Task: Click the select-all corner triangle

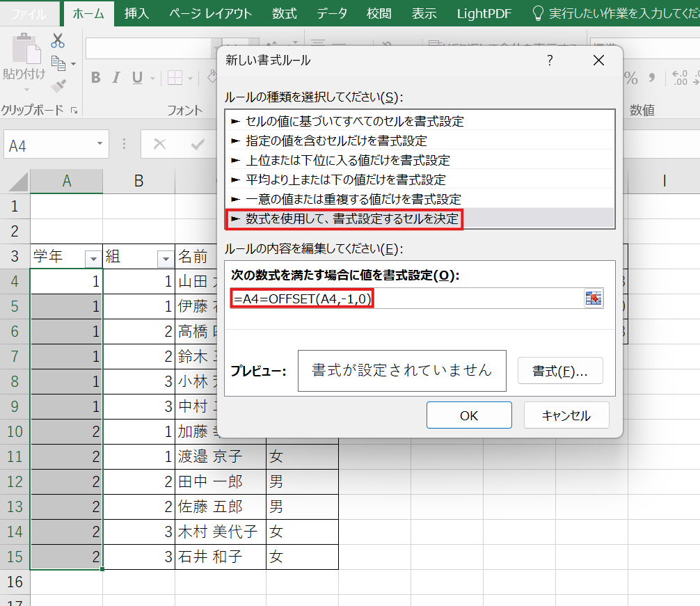Action: [x=17, y=182]
